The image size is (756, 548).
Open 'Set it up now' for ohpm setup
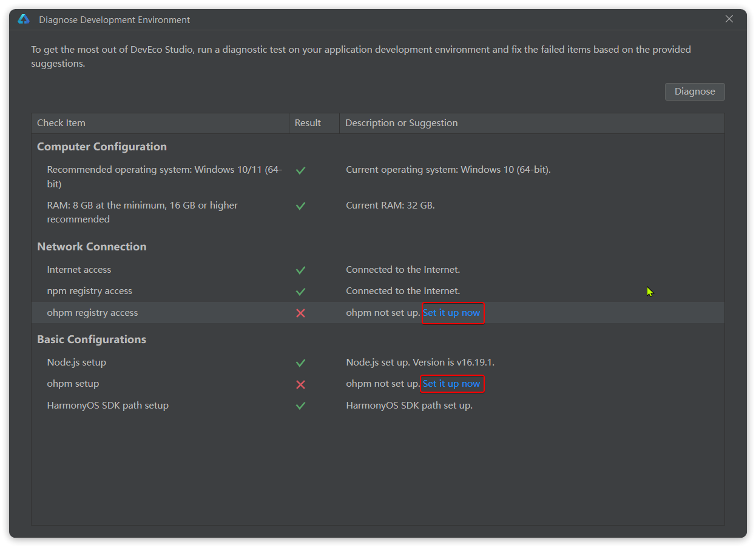[451, 384]
